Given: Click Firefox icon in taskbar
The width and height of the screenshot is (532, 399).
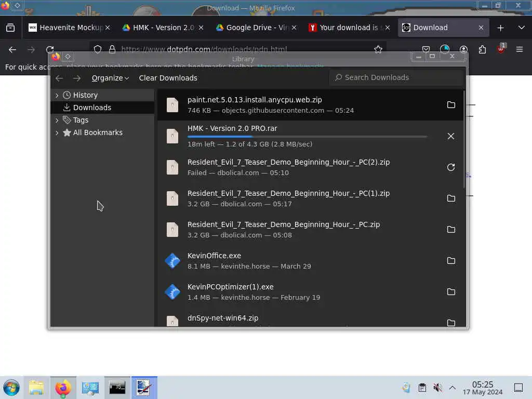Looking at the screenshot, I should [x=63, y=388].
